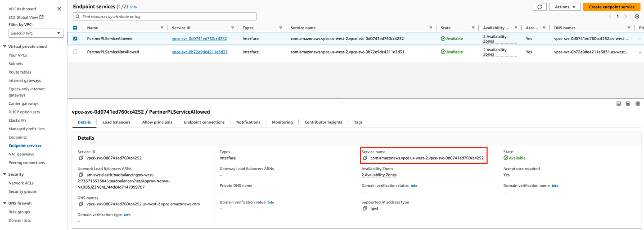Go to next page arrow
Screen dimensions: 644x230
pyautogui.click(x=626, y=17)
